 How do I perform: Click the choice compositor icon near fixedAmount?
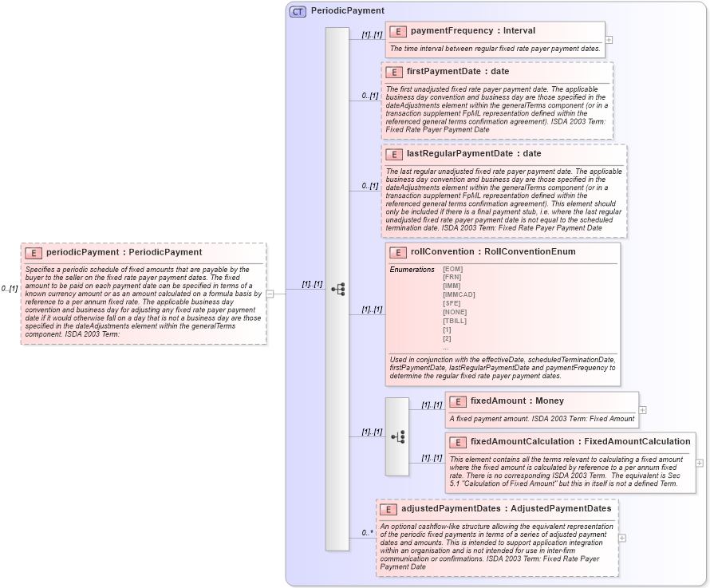[x=396, y=436]
